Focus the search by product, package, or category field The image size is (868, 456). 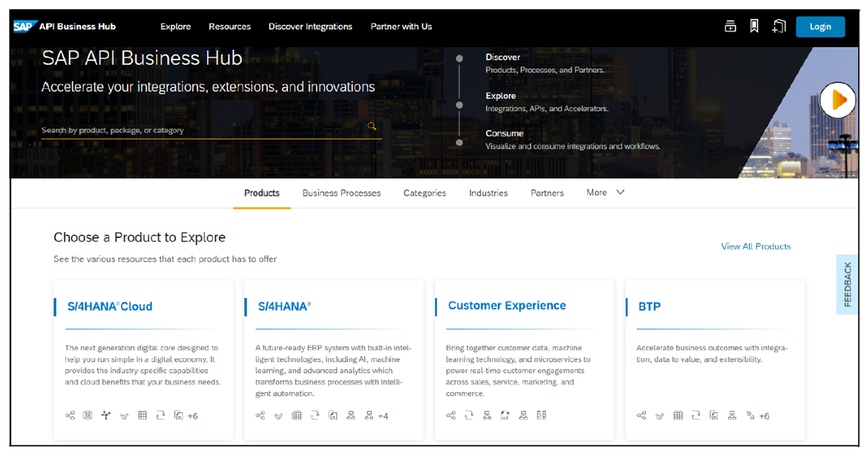click(211, 130)
